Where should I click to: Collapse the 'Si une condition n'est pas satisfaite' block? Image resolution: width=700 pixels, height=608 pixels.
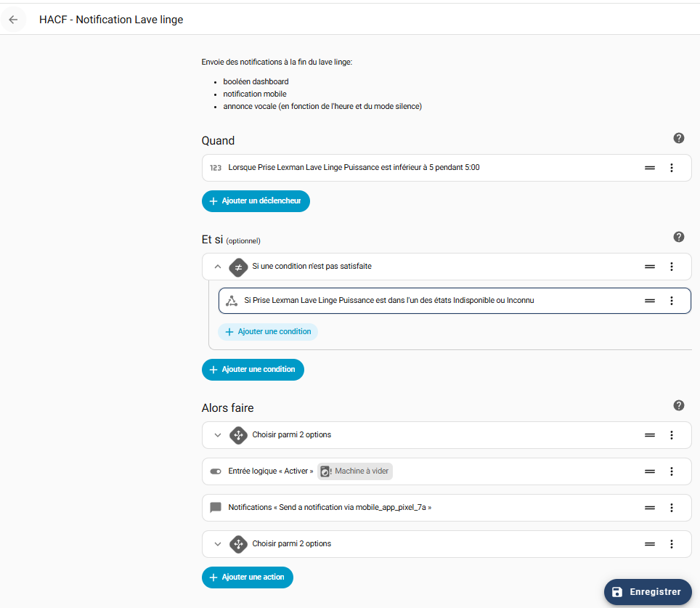click(217, 267)
